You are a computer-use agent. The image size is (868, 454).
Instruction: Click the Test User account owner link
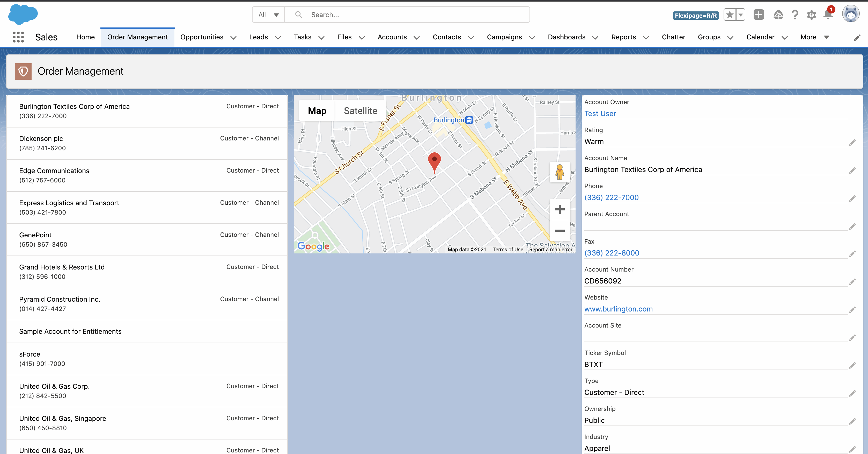tap(600, 113)
